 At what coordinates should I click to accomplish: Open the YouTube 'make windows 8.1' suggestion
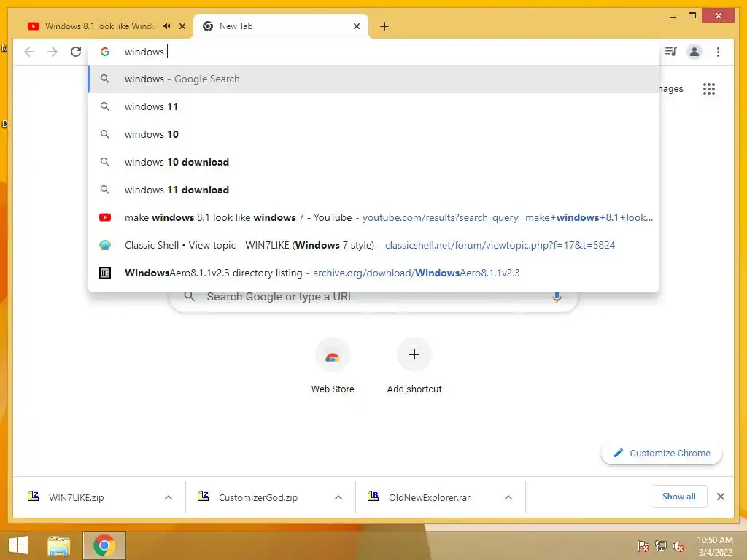coord(373,217)
